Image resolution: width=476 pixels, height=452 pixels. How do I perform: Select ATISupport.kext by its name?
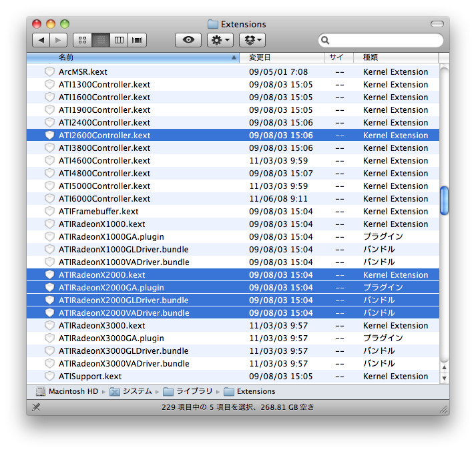[x=90, y=377]
